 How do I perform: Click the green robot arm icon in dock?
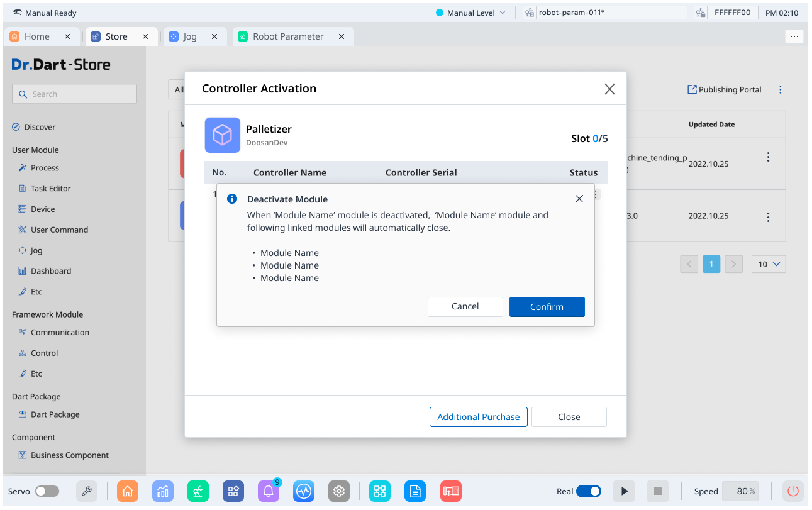198,491
